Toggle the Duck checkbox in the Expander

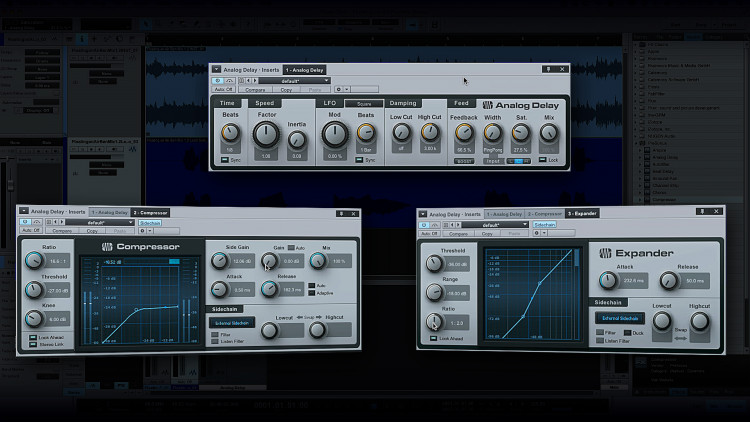pyautogui.click(x=628, y=333)
